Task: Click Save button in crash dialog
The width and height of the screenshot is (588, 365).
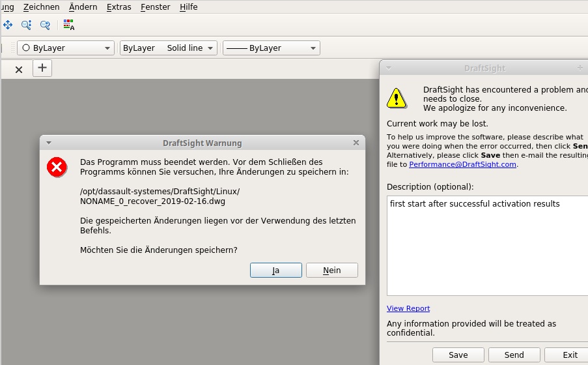Action: coord(458,355)
